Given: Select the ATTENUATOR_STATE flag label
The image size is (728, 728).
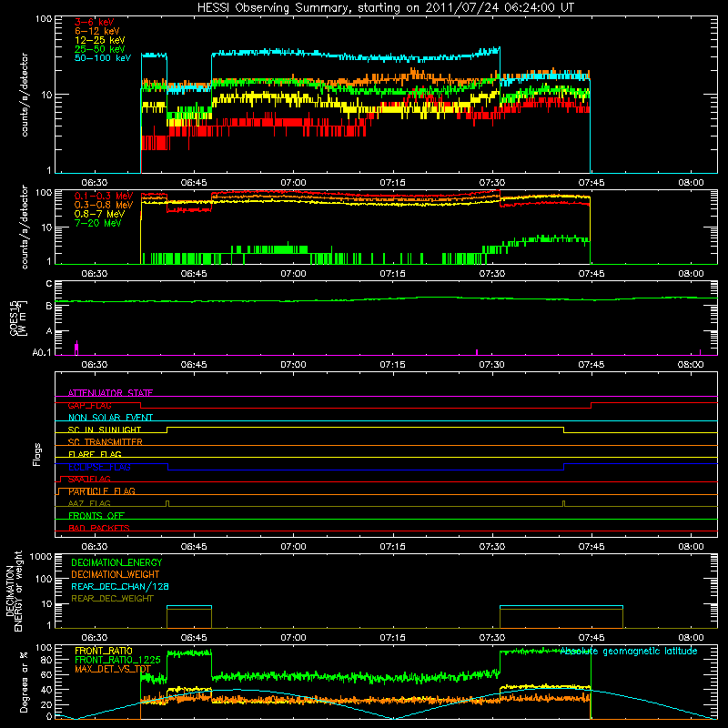Looking at the screenshot, I should 110,393.
